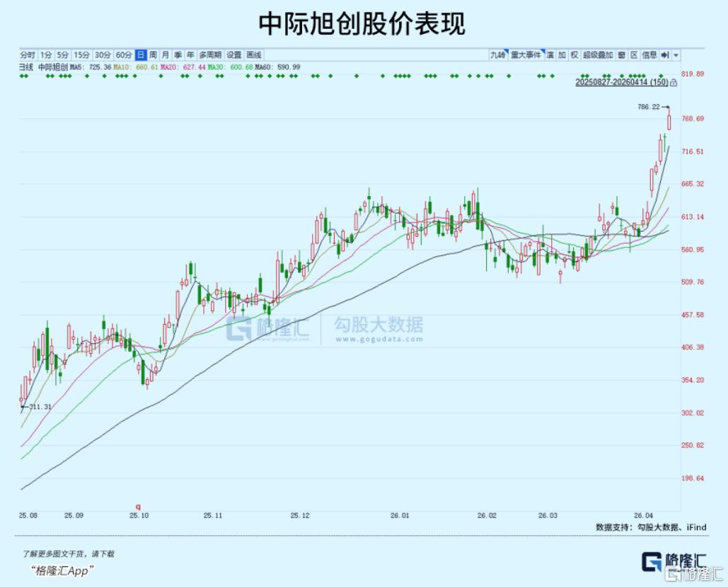Open the 设置 settings menu
Viewport: 728px width, 587px height.
[x=234, y=54]
